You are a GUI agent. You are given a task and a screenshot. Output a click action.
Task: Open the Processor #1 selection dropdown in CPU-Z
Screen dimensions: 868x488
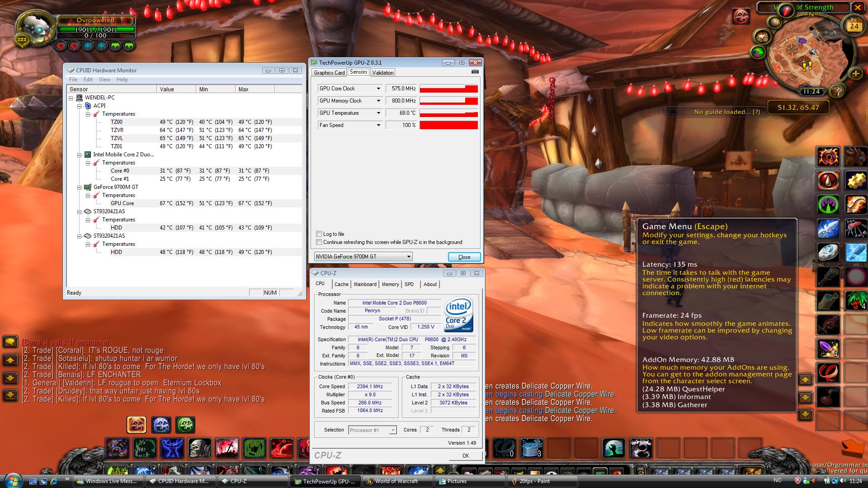pos(373,430)
